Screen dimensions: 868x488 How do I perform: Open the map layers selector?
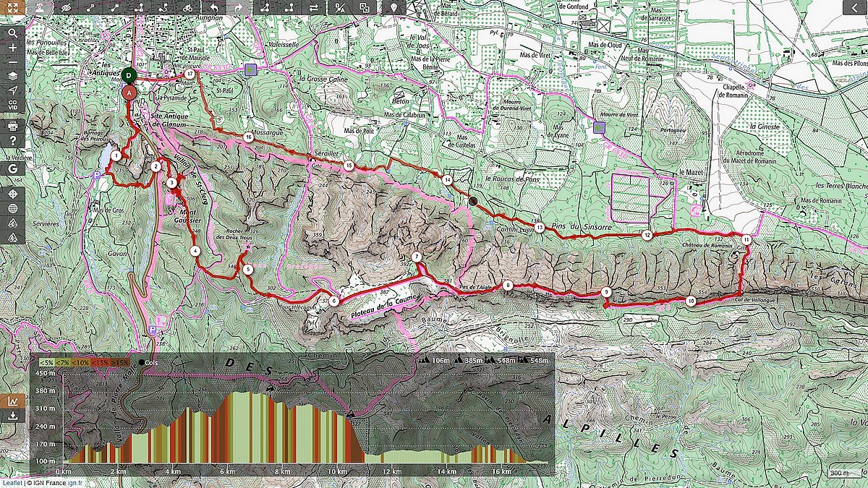(13, 76)
